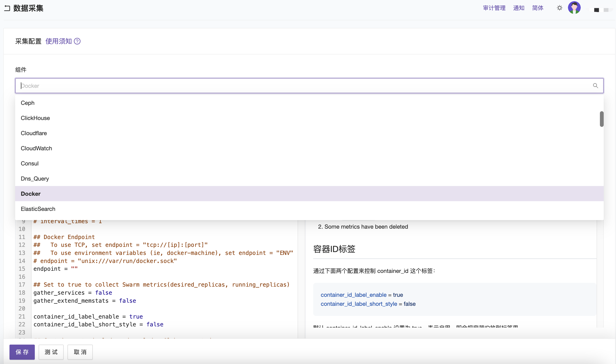Open 通知 in the top navigation
616x364 pixels.
(x=519, y=8)
